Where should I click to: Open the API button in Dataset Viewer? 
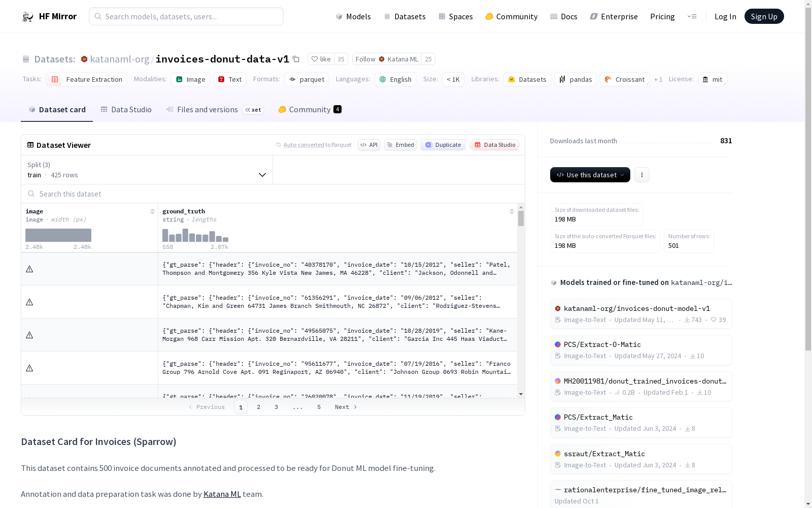[x=369, y=145]
